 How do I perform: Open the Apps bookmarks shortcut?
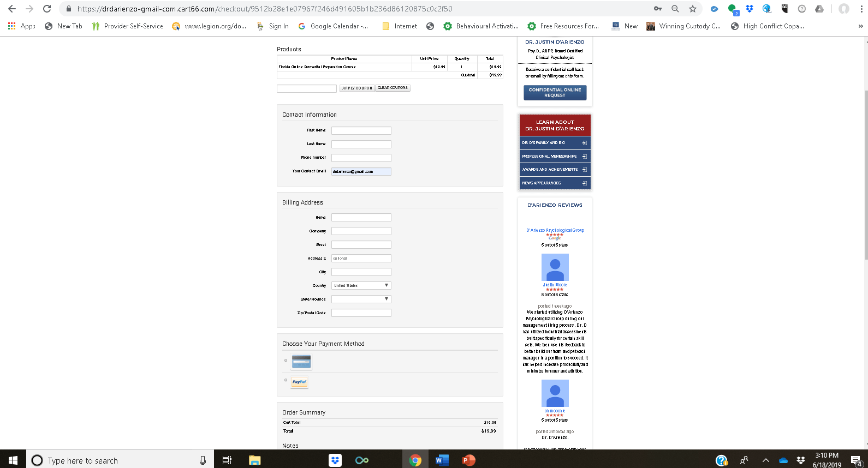click(x=21, y=26)
